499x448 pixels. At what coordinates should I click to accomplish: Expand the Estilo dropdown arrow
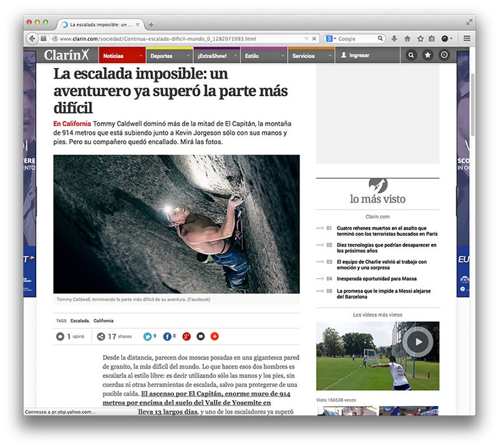pyautogui.click(x=283, y=56)
